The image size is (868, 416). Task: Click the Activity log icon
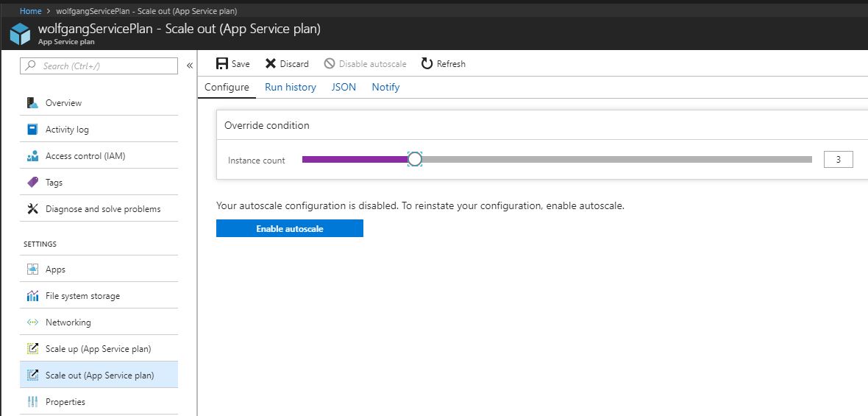[x=32, y=130]
